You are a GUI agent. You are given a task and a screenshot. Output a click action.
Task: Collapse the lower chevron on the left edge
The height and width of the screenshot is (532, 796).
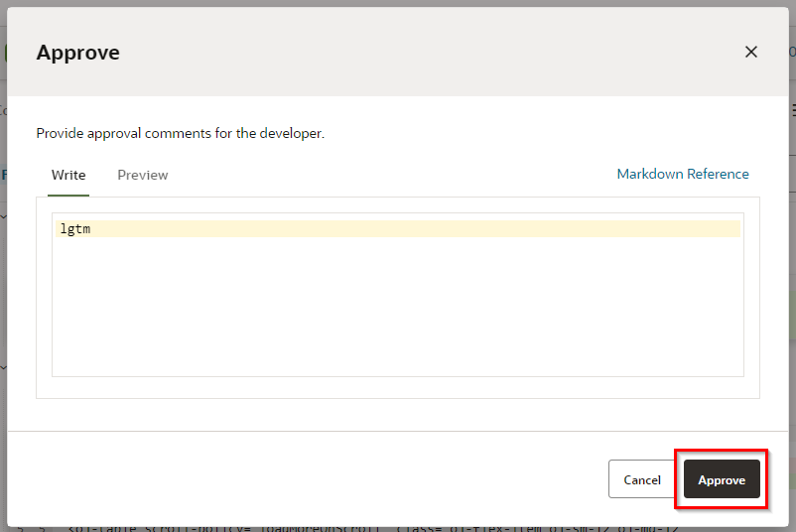tap(3, 367)
